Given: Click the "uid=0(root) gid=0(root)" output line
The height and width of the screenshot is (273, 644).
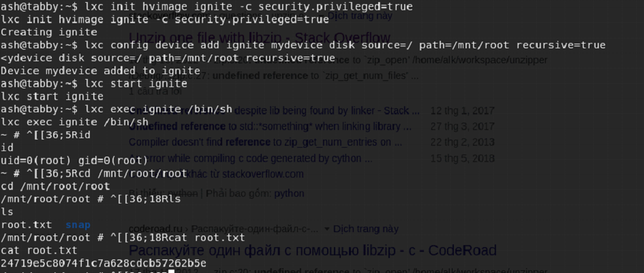Looking at the screenshot, I should pyautogui.click(x=74, y=160).
